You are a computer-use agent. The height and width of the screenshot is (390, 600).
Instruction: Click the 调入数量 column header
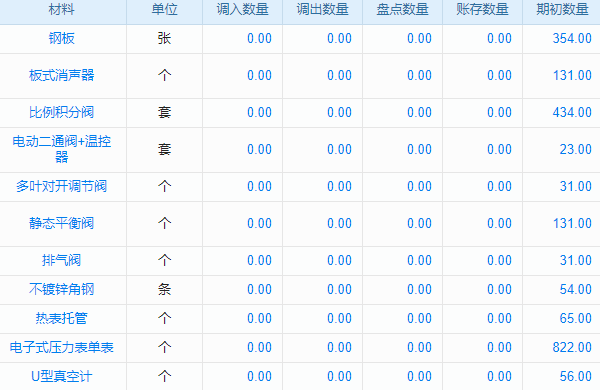(243, 10)
